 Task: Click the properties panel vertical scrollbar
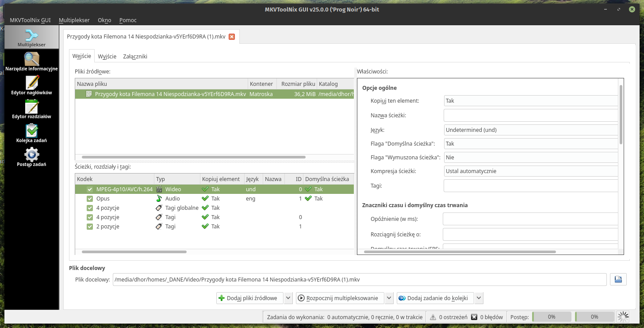pos(621,114)
